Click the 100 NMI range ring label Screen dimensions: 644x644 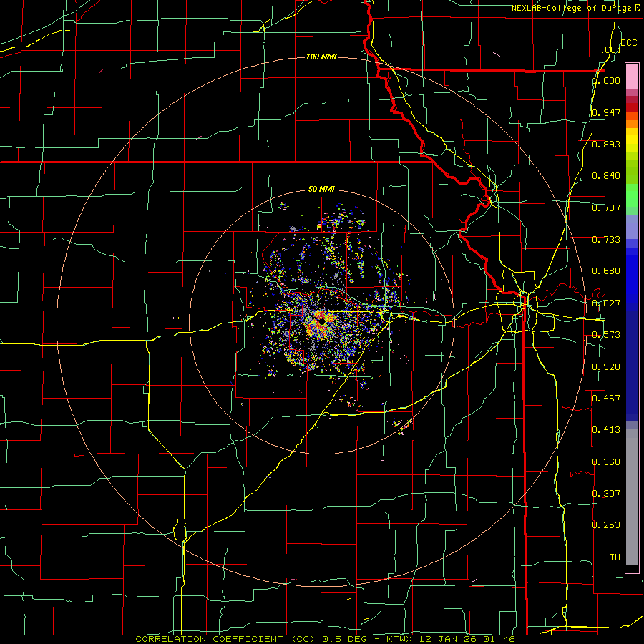pos(321,57)
